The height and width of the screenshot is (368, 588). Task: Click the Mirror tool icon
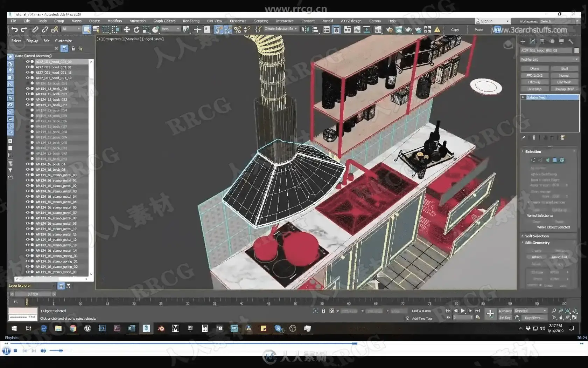tap(306, 30)
